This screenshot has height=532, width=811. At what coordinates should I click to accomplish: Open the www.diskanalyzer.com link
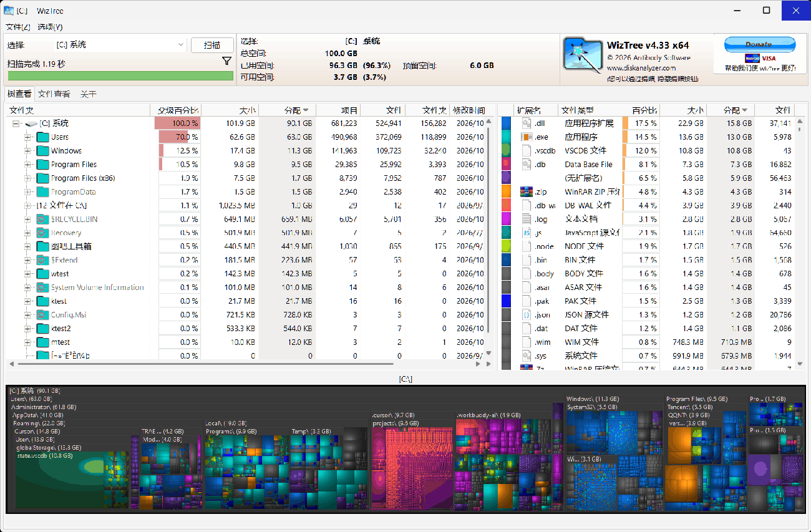pyautogui.click(x=641, y=68)
